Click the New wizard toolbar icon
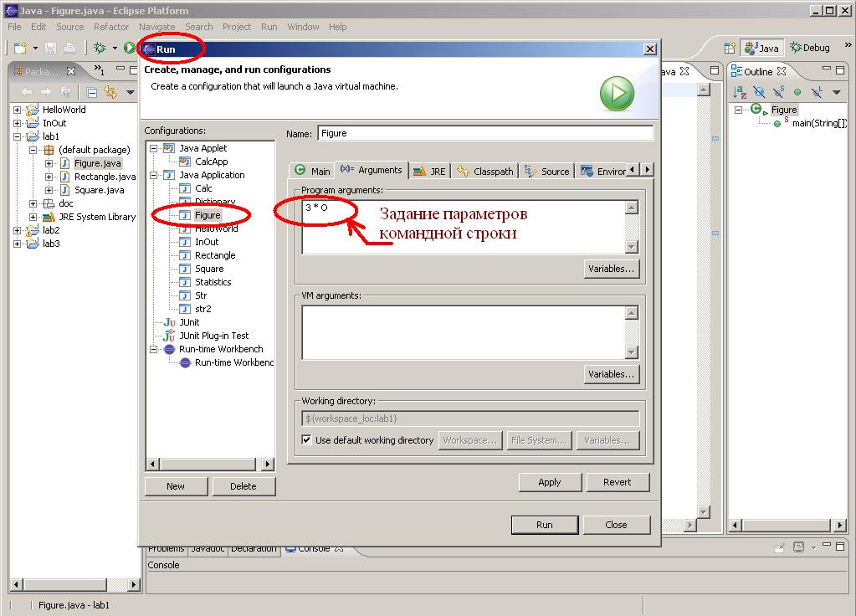This screenshot has height=616, width=856. coord(20,48)
